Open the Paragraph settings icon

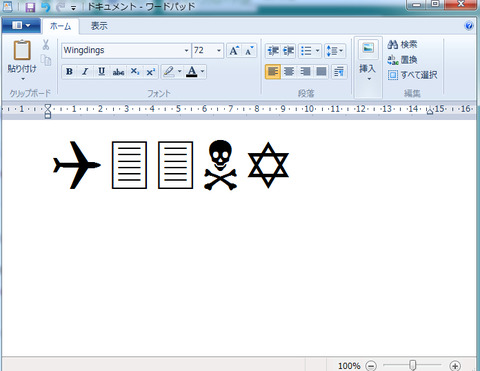pyautogui.click(x=339, y=71)
